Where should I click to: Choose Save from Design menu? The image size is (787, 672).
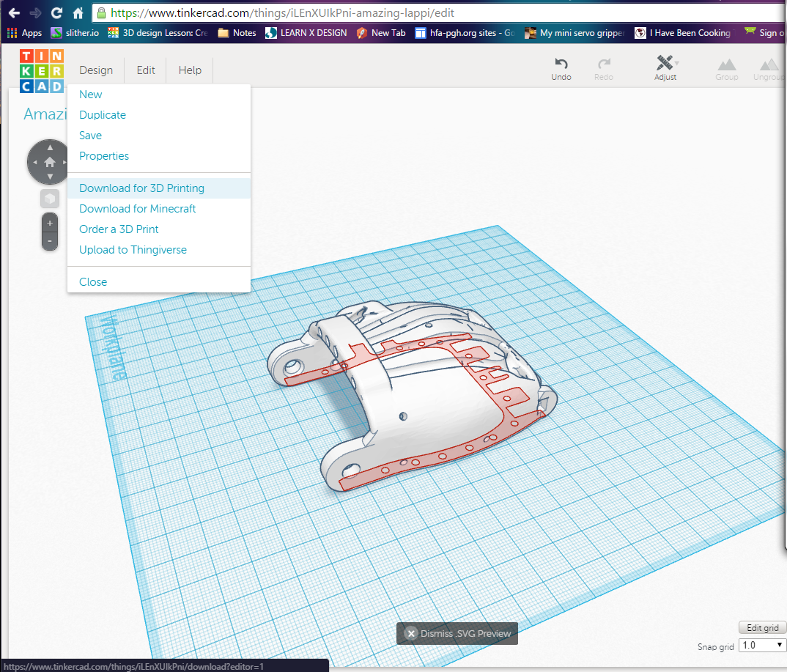click(x=158, y=136)
